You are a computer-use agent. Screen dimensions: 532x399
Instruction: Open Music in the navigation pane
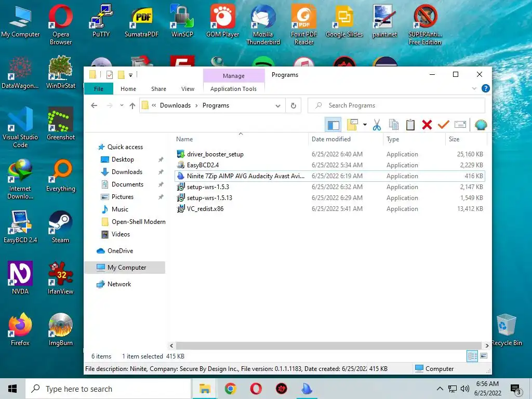[120, 209]
